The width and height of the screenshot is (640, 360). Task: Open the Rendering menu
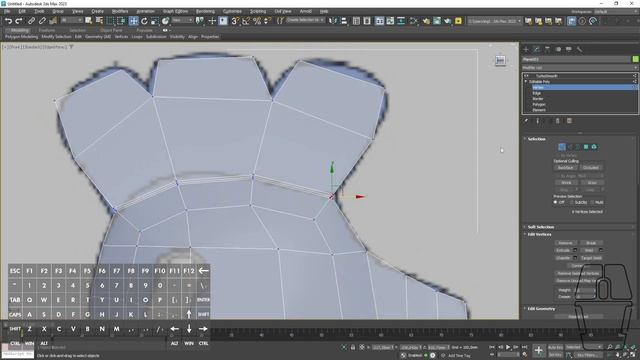click(205, 11)
